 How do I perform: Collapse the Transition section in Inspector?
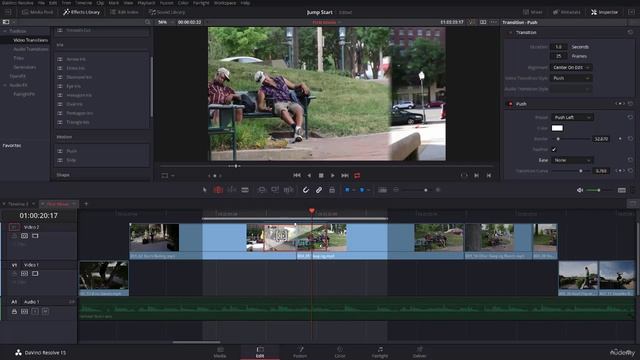510,32
